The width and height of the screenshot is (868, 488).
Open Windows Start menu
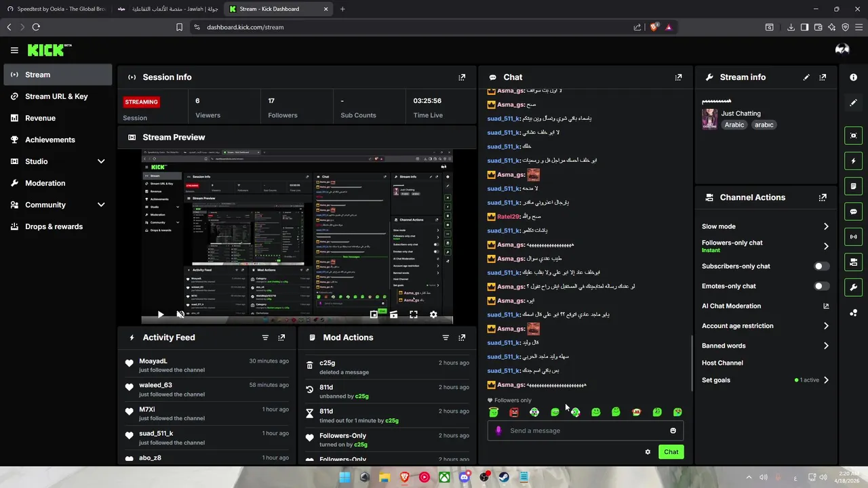[x=344, y=477]
